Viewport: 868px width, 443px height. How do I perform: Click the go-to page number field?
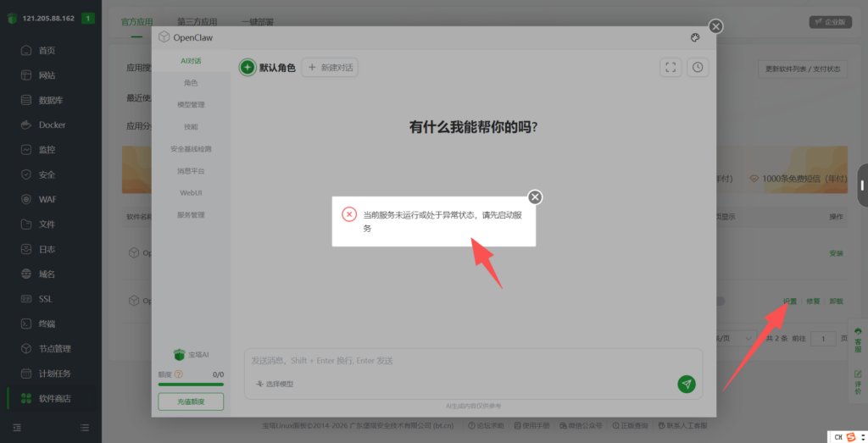tap(823, 339)
